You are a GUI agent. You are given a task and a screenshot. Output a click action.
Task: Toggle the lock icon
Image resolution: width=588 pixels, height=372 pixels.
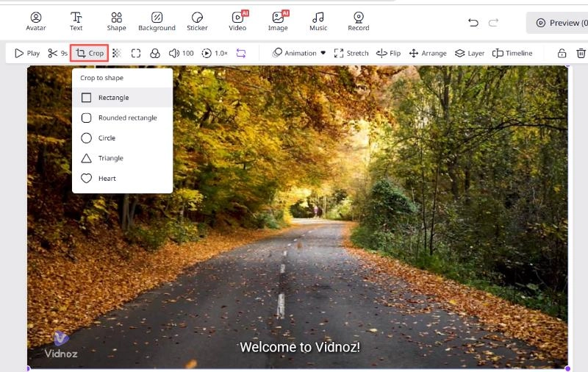562,53
